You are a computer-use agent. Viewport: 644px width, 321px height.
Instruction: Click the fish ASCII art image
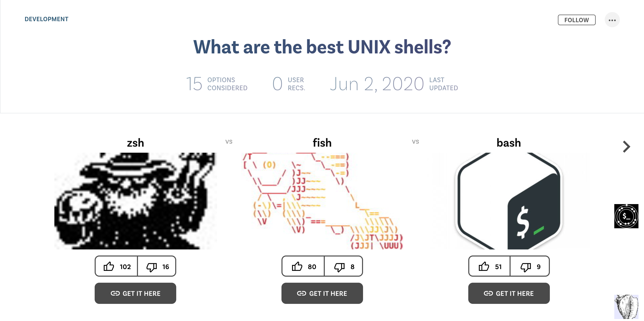pyautogui.click(x=321, y=201)
